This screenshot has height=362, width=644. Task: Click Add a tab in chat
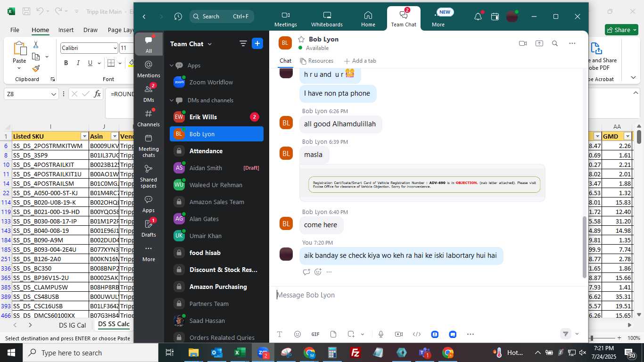360,61
